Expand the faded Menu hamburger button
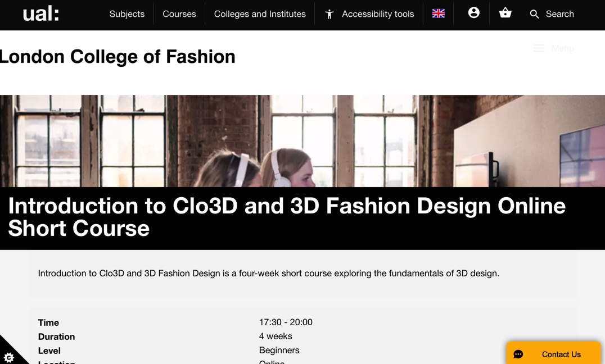The image size is (605, 364). pyautogui.click(x=554, y=48)
